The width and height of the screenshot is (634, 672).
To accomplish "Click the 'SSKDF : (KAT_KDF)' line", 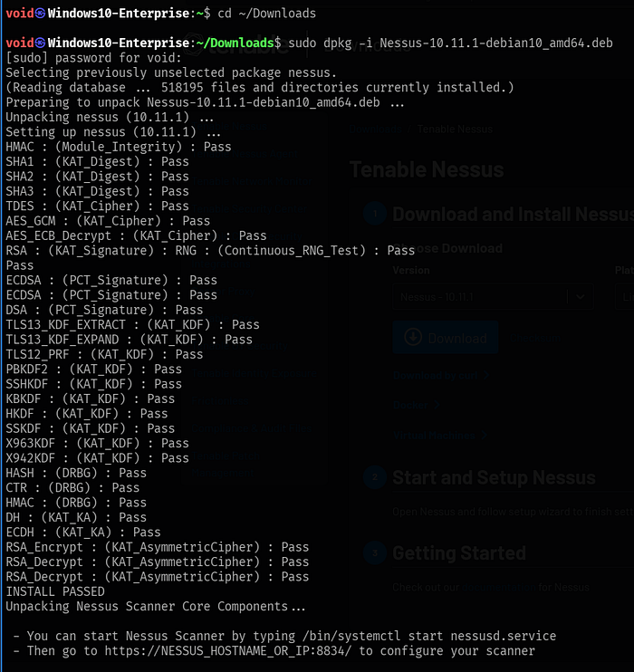I will [x=91, y=428].
